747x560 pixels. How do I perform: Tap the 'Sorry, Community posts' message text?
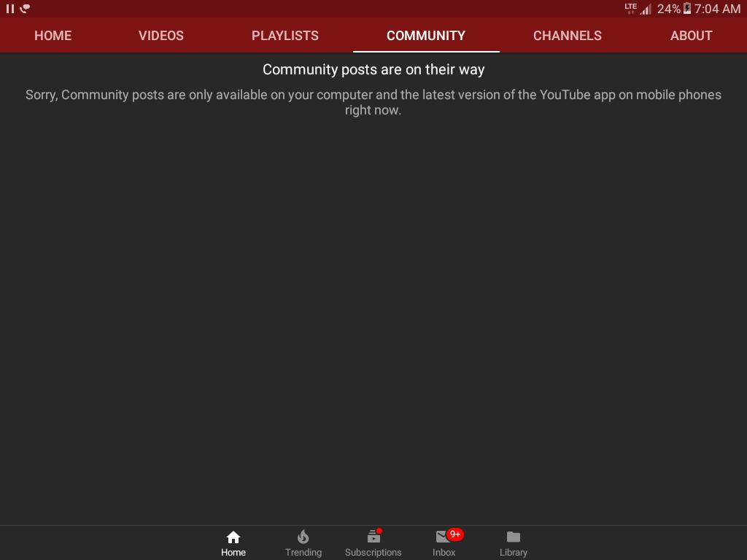click(373, 102)
